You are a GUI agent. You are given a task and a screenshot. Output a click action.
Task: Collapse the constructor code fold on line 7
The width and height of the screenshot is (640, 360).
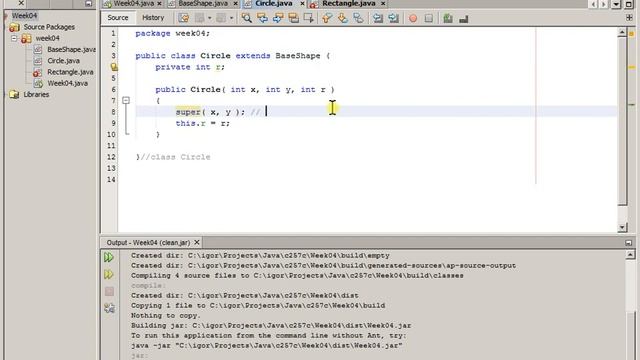126,100
